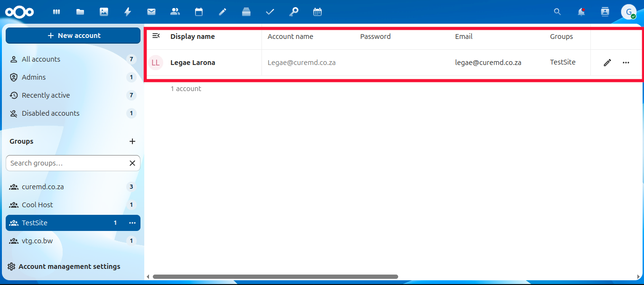Viewport: 644px width, 285px height.
Task: Select the curemd.co.za group
Action: coord(73,187)
